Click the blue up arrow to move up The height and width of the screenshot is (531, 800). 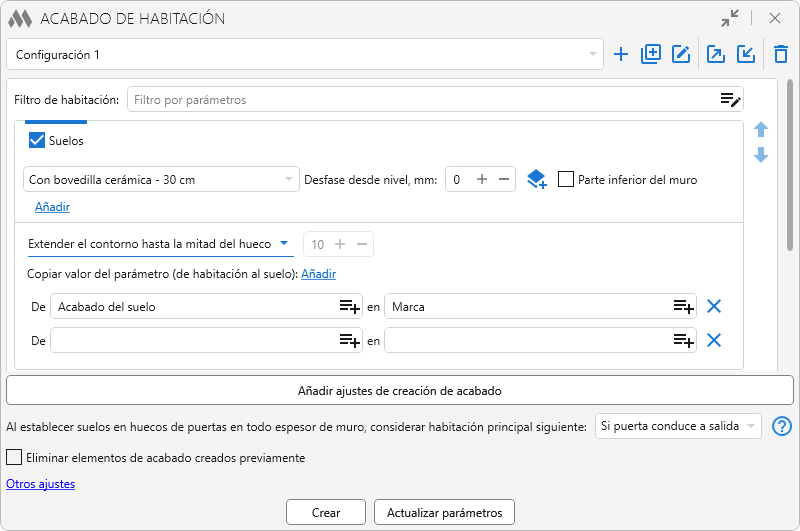pos(761,130)
